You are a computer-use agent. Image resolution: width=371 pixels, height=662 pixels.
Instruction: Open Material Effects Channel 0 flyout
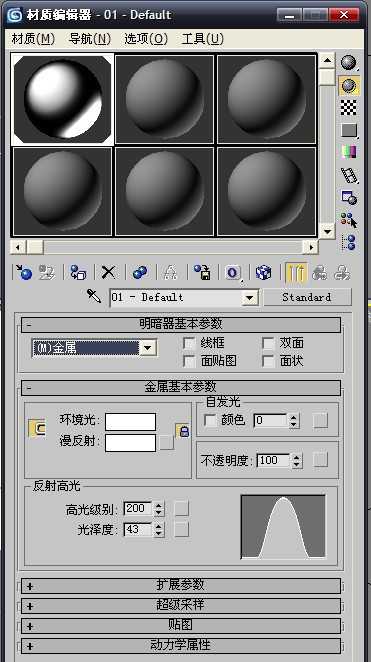(233, 273)
